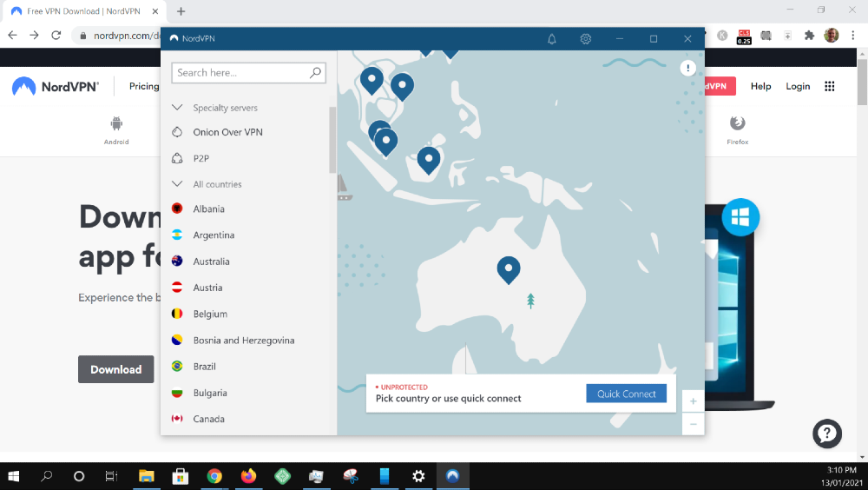Image resolution: width=868 pixels, height=490 pixels.
Task: Click Quick Connect button
Action: (626, 394)
